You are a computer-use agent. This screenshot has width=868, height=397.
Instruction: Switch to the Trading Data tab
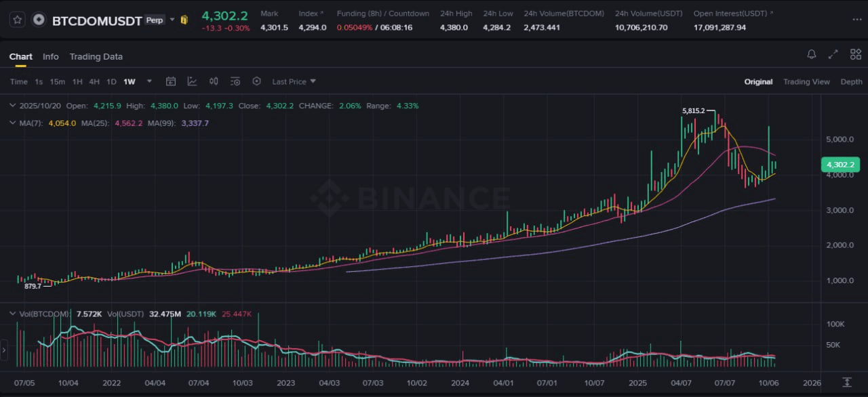pyautogui.click(x=96, y=57)
